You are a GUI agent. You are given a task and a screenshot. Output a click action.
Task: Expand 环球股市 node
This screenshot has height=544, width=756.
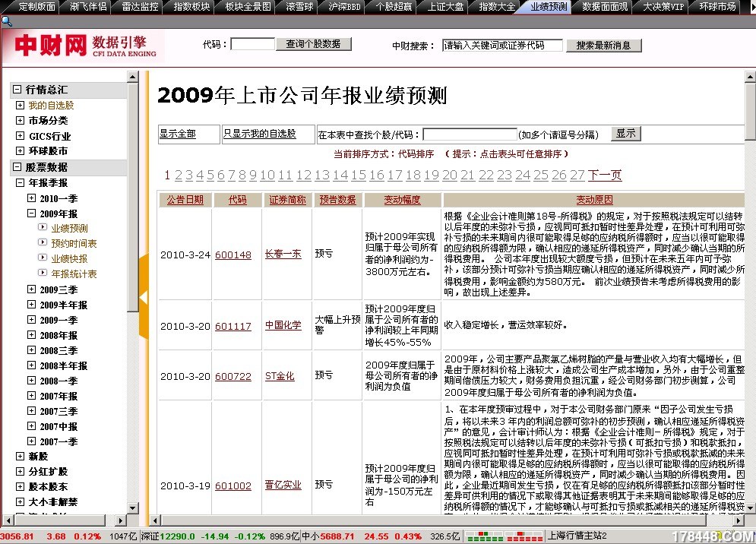[20, 151]
